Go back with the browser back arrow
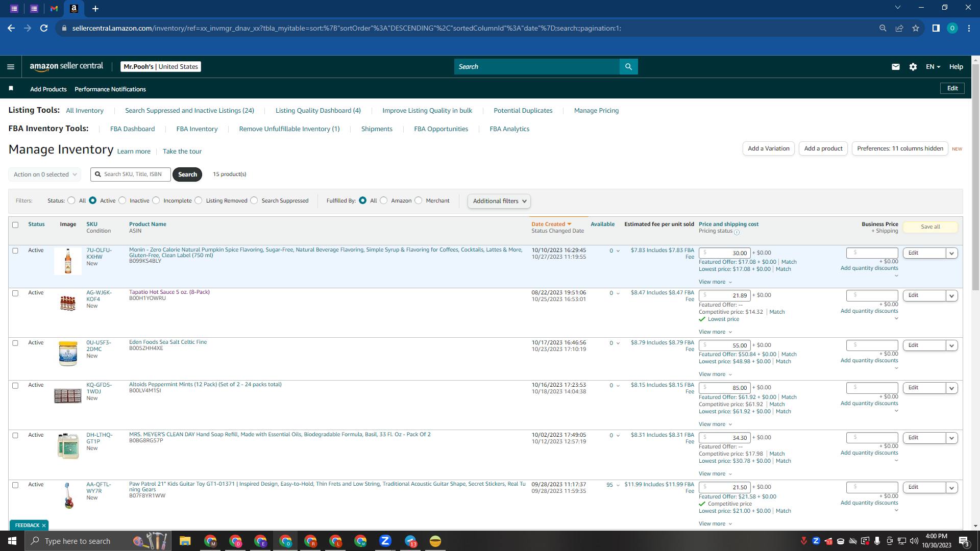This screenshot has height=551, width=980. click(x=11, y=28)
